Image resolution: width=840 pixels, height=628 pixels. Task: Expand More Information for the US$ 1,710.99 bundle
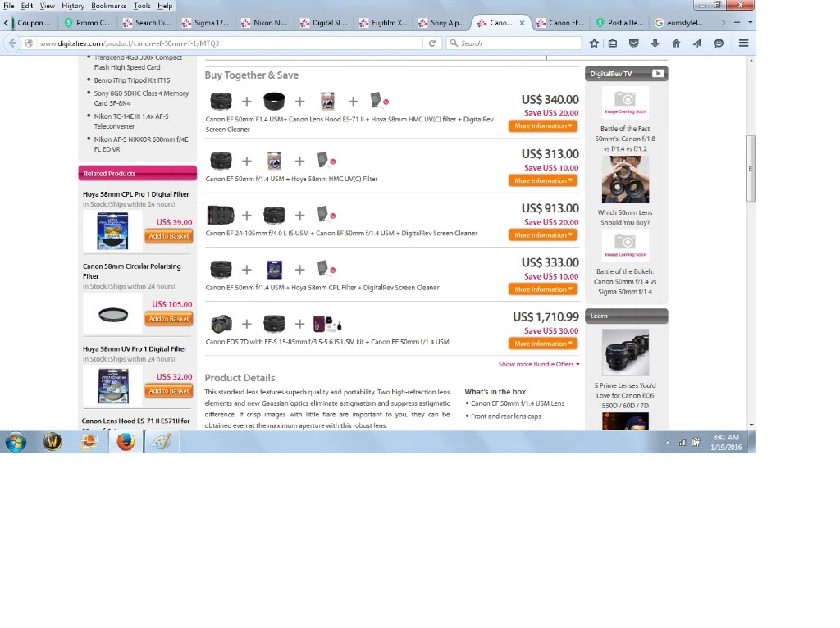(x=543, y=344)
